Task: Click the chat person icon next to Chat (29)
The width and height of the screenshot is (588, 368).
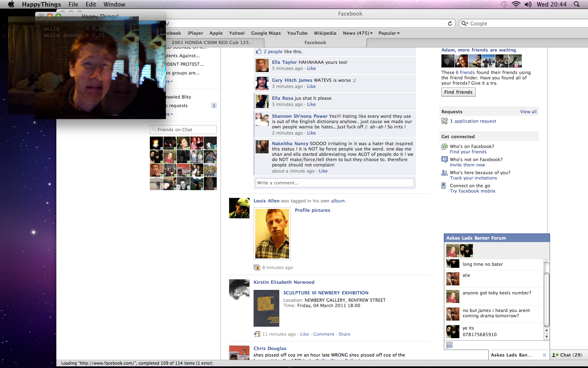Action: (555, 355)
